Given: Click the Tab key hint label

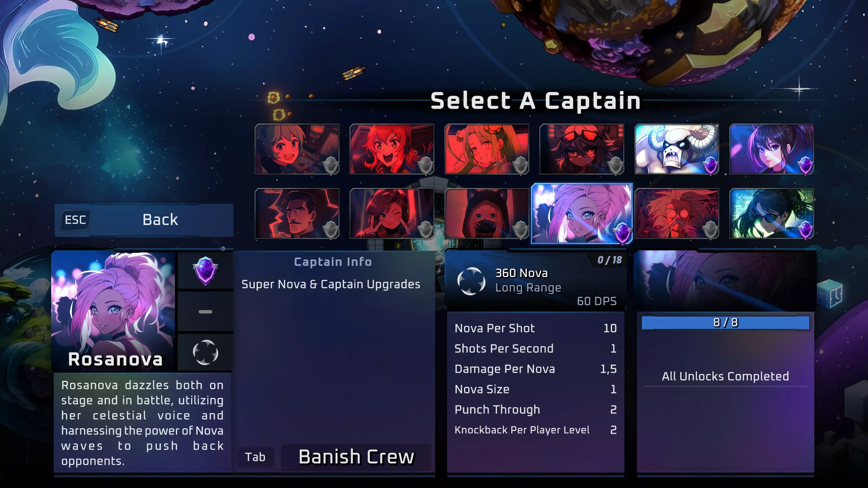Looking at the screenshot, I should tap(255, 457).
